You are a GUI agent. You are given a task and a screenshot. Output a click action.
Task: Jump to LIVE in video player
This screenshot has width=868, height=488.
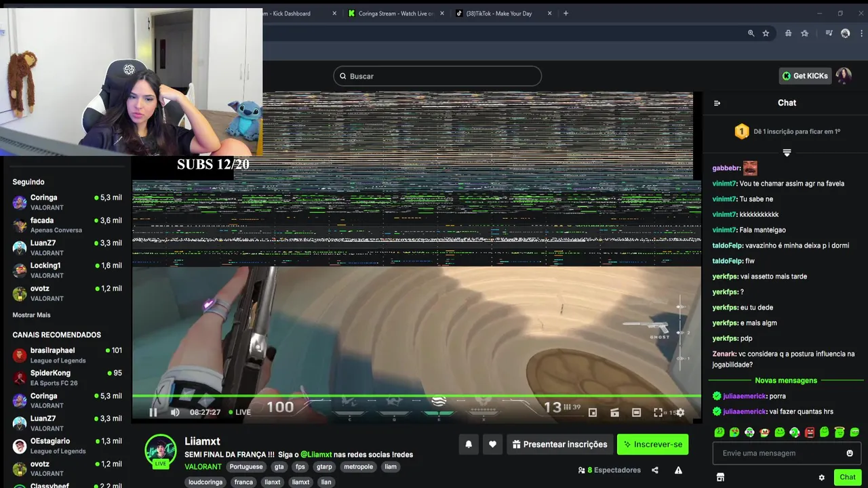239,412
